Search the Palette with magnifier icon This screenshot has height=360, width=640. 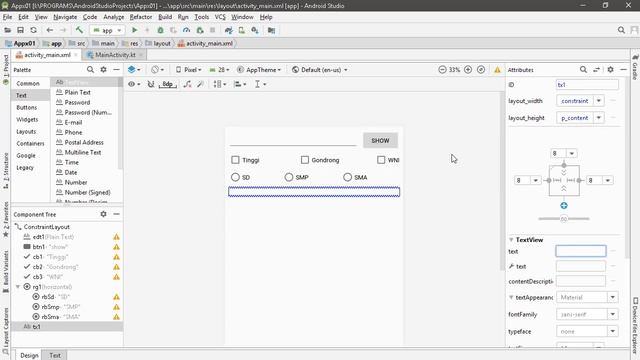click(90, 70)
